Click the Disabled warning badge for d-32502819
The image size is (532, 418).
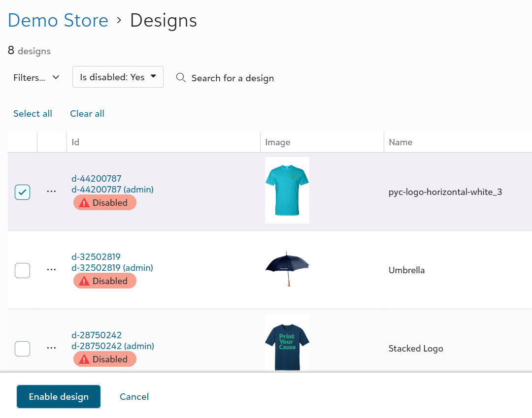click(104, 281)
